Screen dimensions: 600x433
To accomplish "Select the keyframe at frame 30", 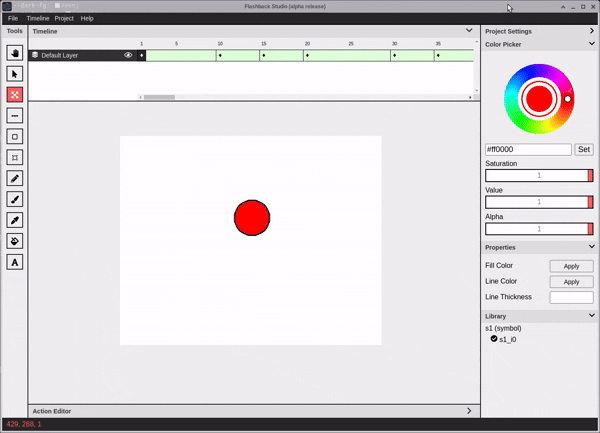I will [395, 55].
